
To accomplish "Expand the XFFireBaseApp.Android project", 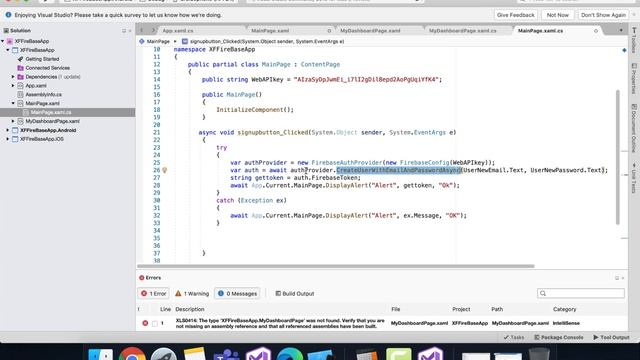I will [x=8, y=130].
